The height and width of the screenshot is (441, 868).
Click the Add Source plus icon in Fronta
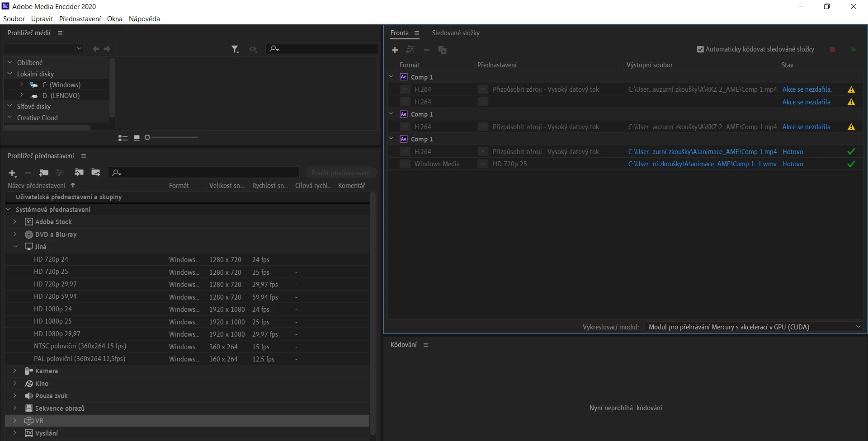(x=395, y=50)
